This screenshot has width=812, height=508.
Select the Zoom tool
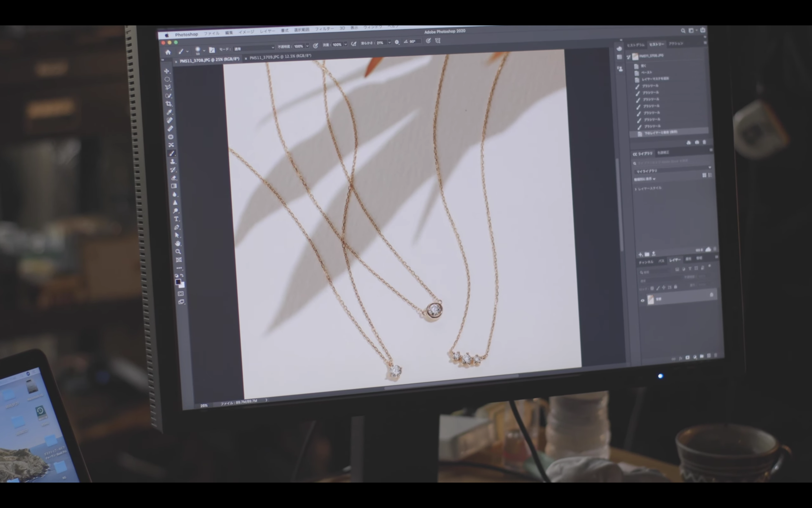pyautogui.click(x=178, y=252)
